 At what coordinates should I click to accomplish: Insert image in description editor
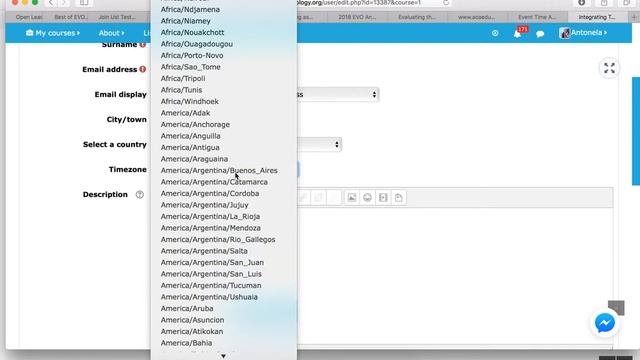point(352,198)
